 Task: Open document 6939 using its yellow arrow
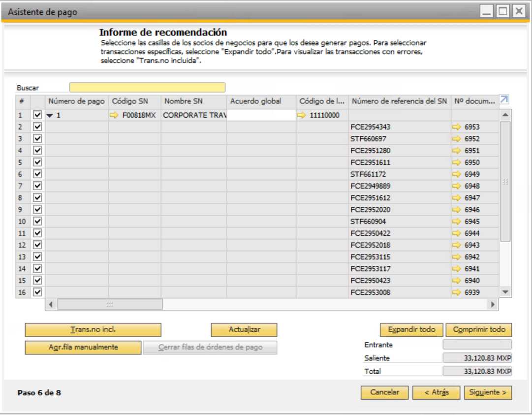coord(456,292)
